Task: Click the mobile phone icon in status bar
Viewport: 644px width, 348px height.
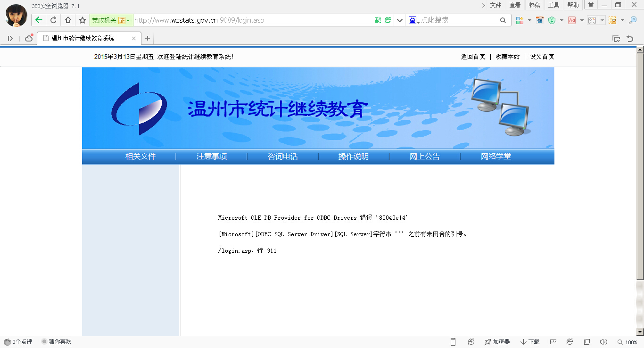Action: coord(453,342)
